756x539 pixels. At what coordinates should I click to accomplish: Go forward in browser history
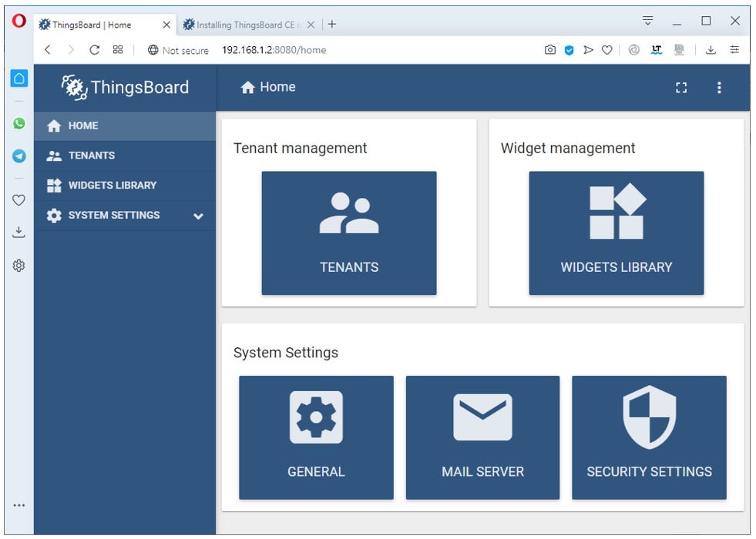tap(71, 49)
